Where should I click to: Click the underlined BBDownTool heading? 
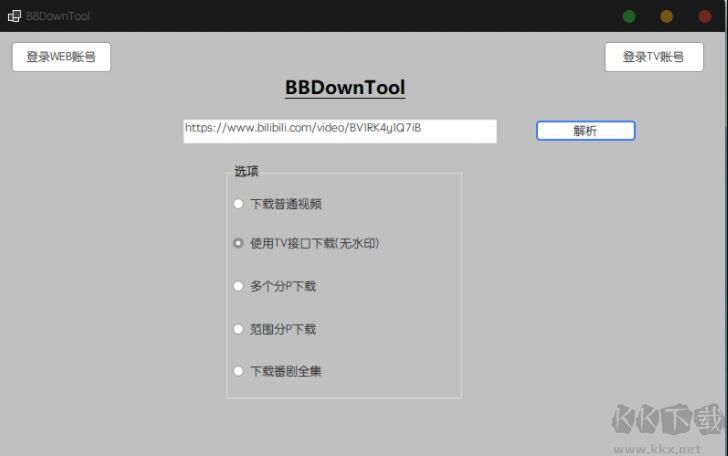(x=345, y=87)
